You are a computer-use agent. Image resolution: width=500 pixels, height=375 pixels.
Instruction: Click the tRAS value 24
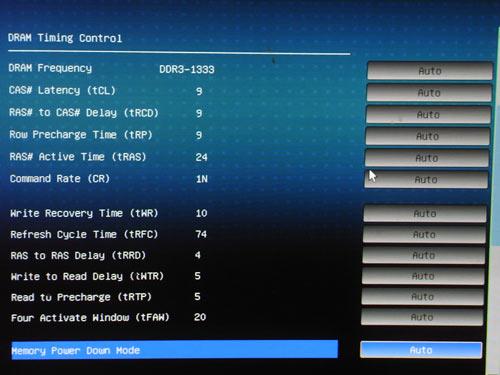click(x=201, y=157)
